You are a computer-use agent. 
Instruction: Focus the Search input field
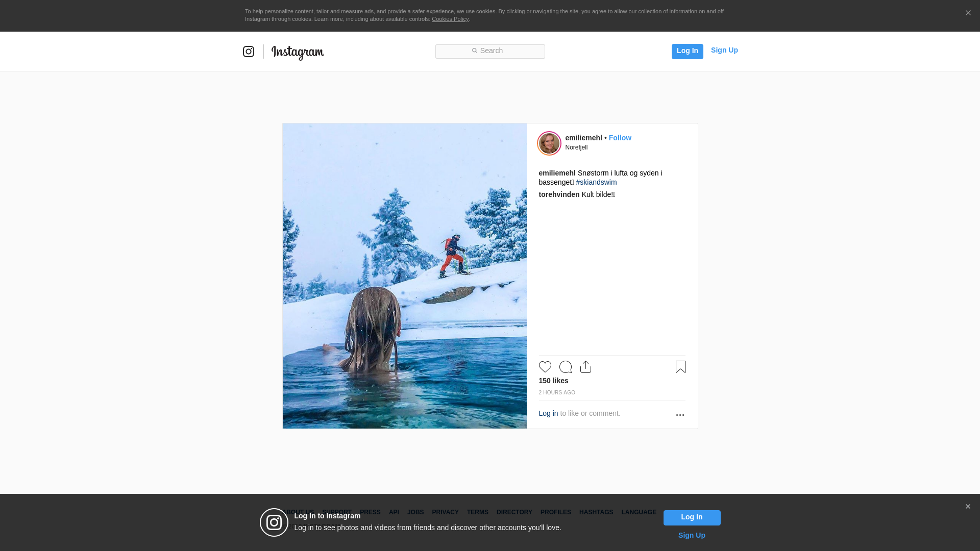tap(490, 52)
